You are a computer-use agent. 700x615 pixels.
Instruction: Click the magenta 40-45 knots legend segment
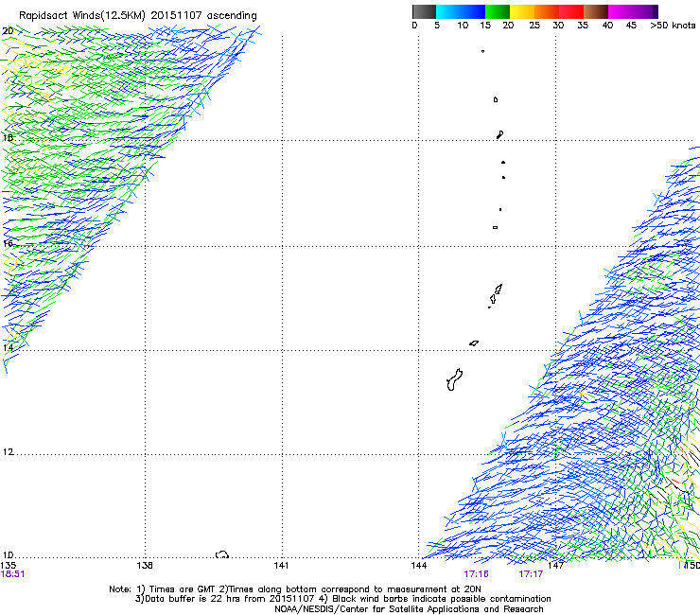621,11
